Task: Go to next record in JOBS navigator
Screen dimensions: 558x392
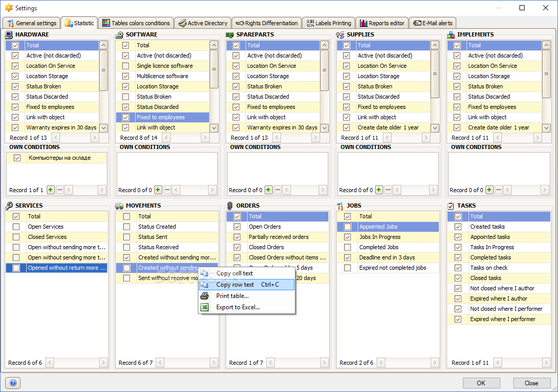Action: click(435, 363)
